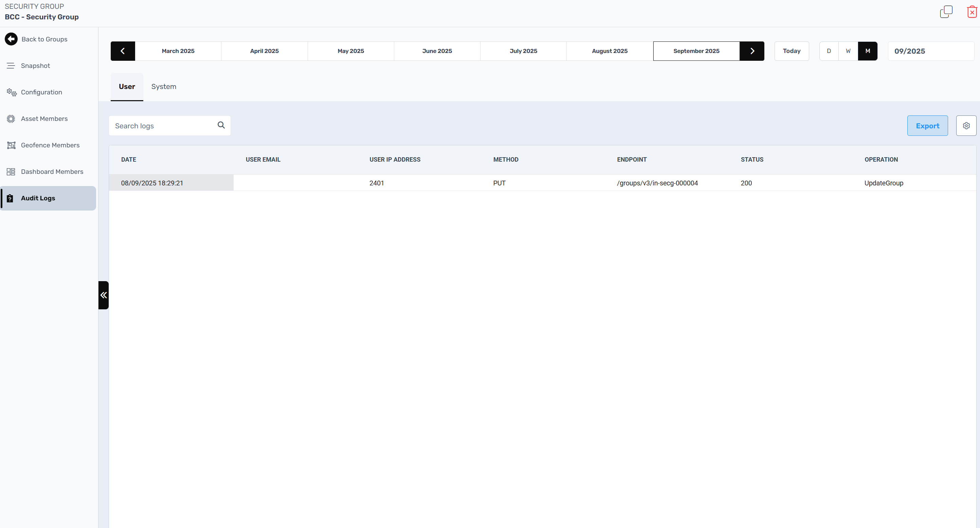Image resolution: width=980 pixels, height=528 pixels.
Task: Select May 2025
Action: (350, 51)
